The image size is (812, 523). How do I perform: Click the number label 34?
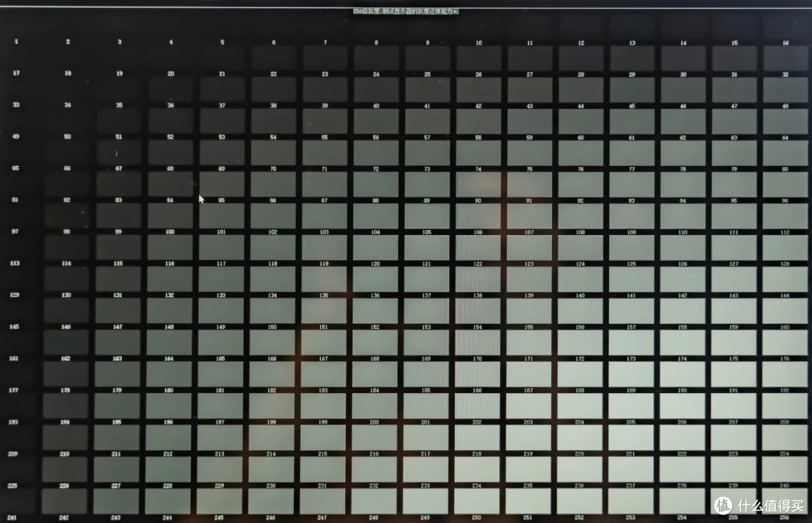[x=68, y=105]
